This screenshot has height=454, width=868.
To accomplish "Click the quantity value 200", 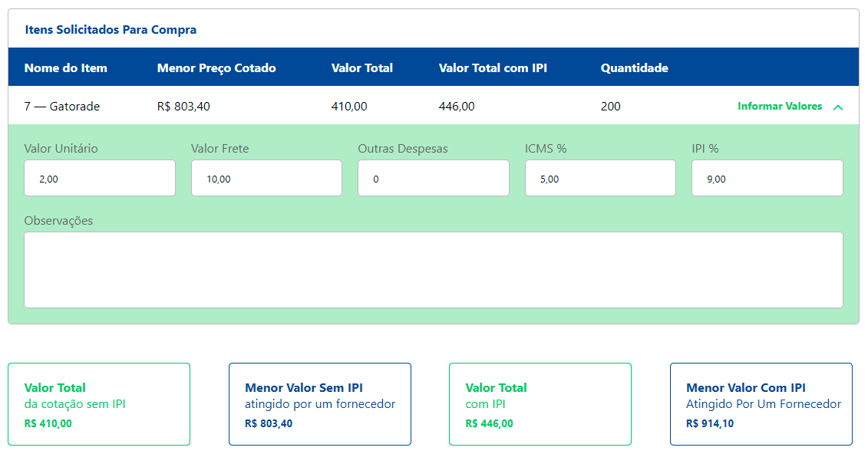I will pos(611,106).
